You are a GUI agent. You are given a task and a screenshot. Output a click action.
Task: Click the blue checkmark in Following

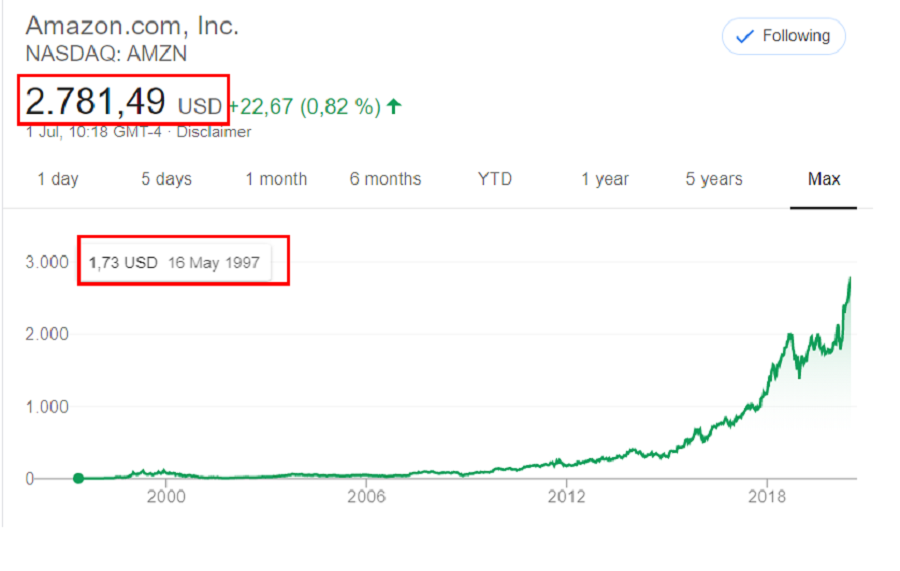coord(744,37)
